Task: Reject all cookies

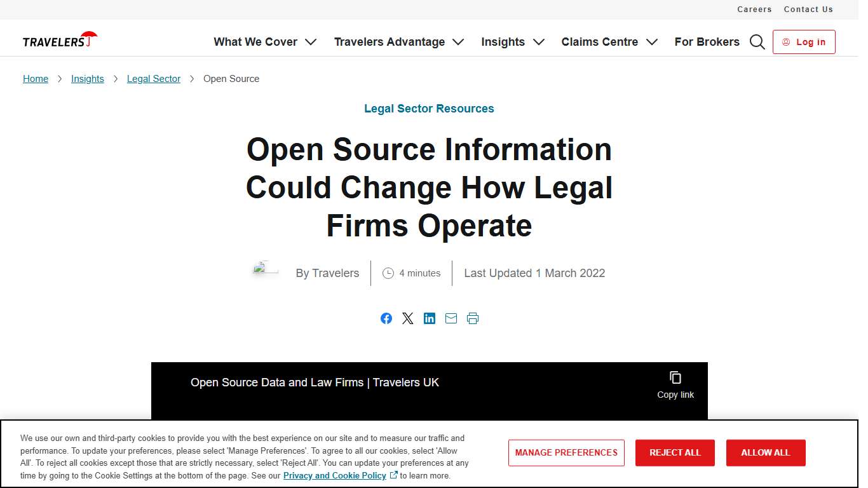Action: (x=675, y=452)
